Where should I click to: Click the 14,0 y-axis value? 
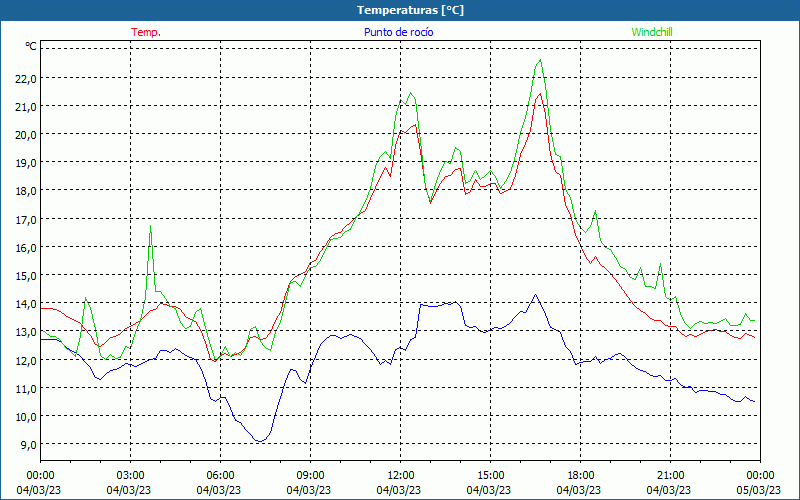click(27, 304)
